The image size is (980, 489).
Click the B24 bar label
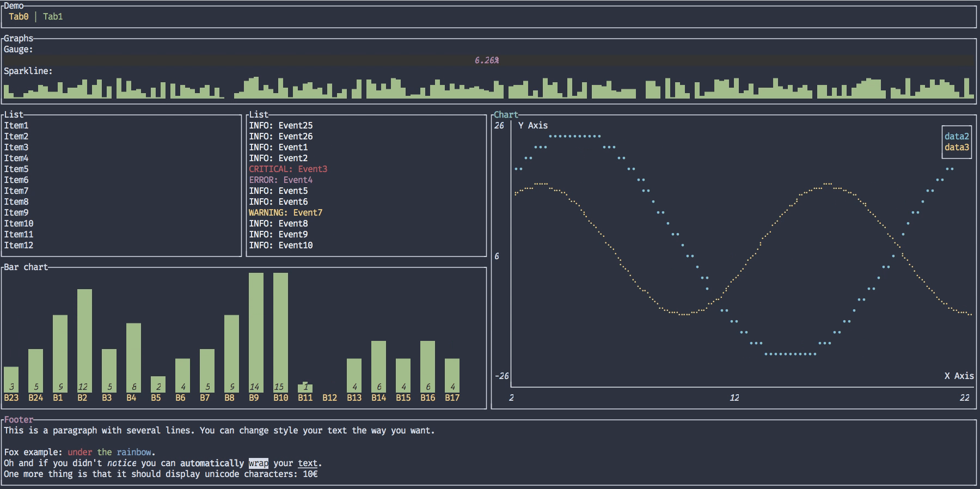click(36, 398)
